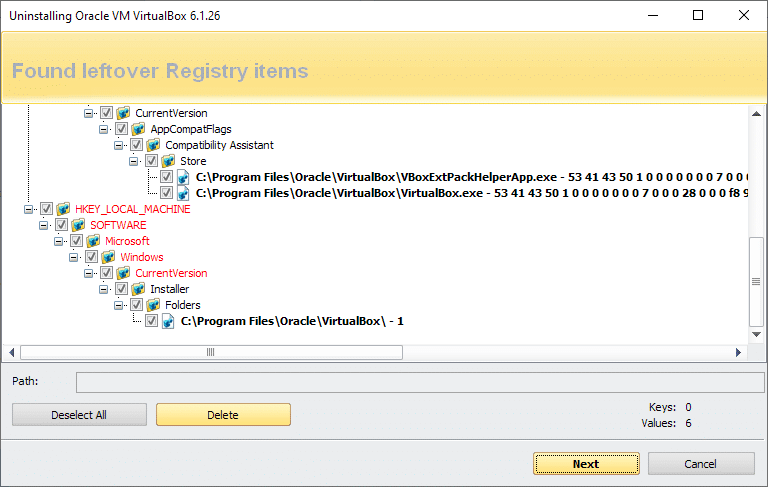This screenshot has height=487, width=768.
Task: Click the vertical scrollbar up arrow
Action: [x=756, y=114]
